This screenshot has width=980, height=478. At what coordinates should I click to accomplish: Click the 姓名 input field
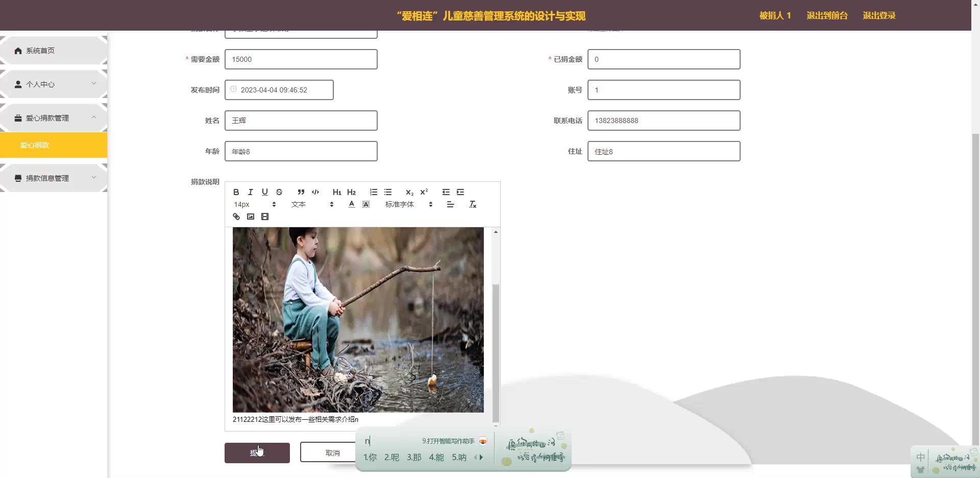tap(301, 121)
